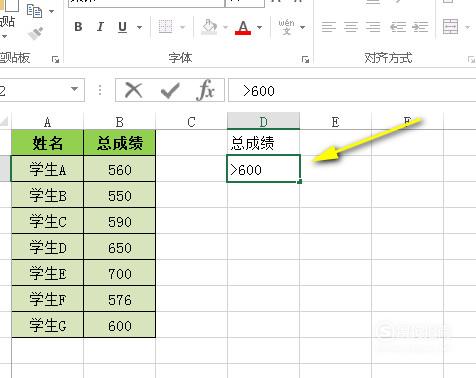Select the 总成绩 cell in column D
This screenshot has width=476, height=378.
coord(263,143)
